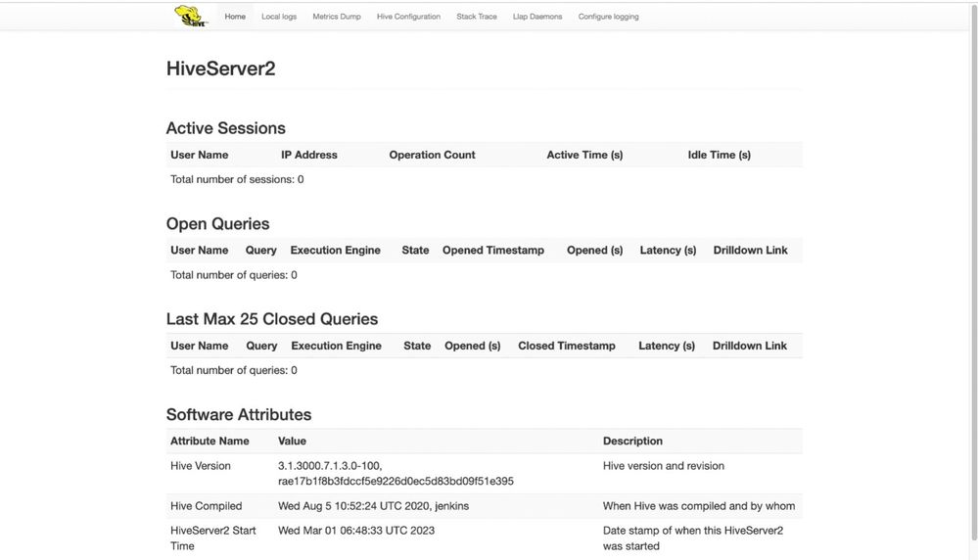View the Stack Trace page
978x560 pixels.
tap(477, 17)
